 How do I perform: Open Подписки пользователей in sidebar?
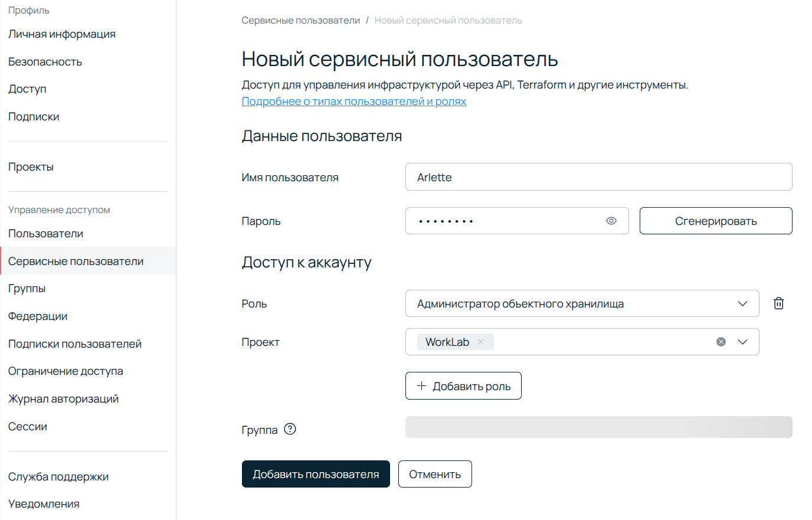pyautogui.click(x=75, y=344)
